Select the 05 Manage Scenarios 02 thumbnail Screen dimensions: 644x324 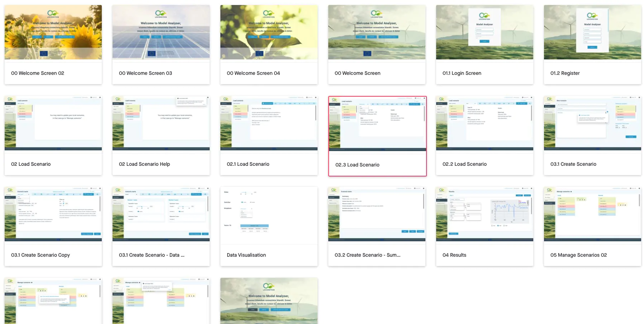(592, 214)
